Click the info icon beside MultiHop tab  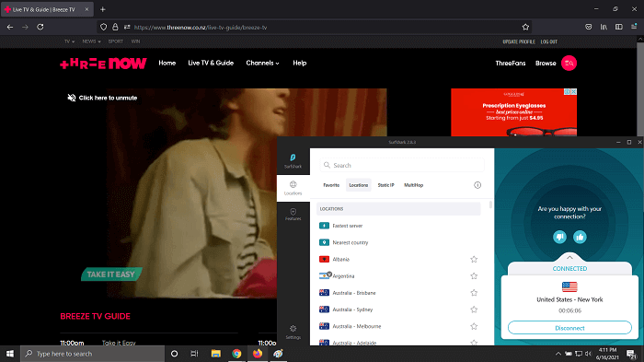[x=477, y=185]
